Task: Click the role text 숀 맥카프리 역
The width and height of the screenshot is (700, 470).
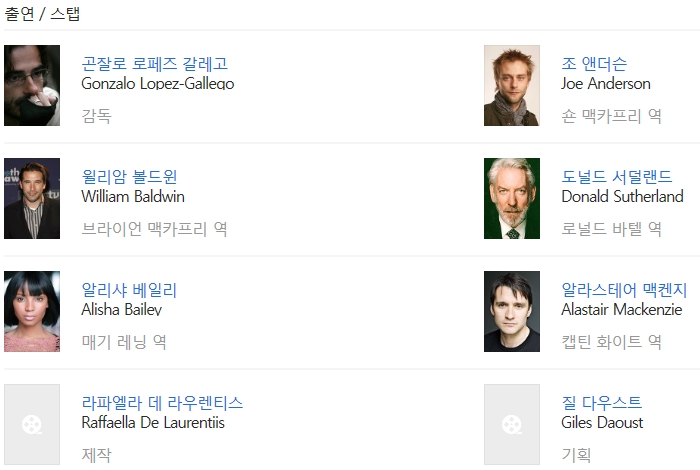Action: click(611, 116)
